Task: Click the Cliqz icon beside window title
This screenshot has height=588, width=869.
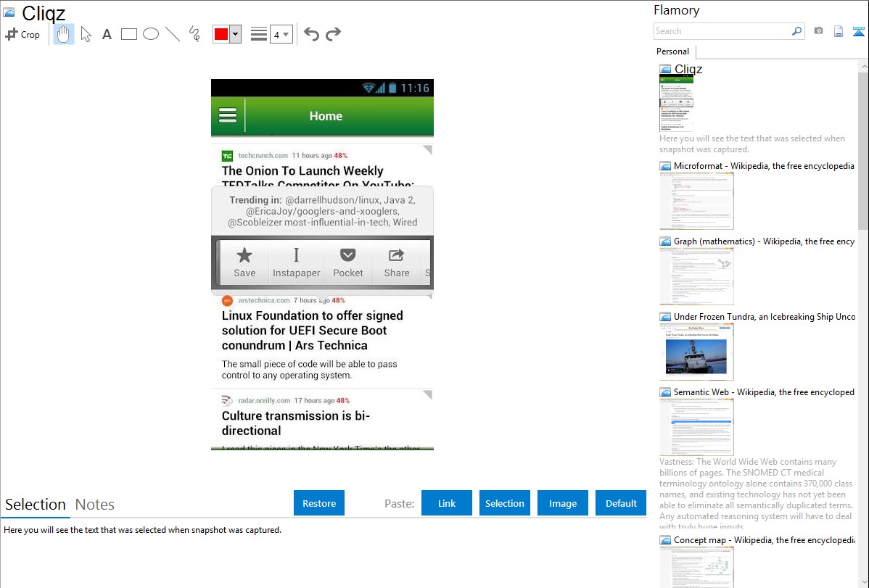Action: [9, 12]
